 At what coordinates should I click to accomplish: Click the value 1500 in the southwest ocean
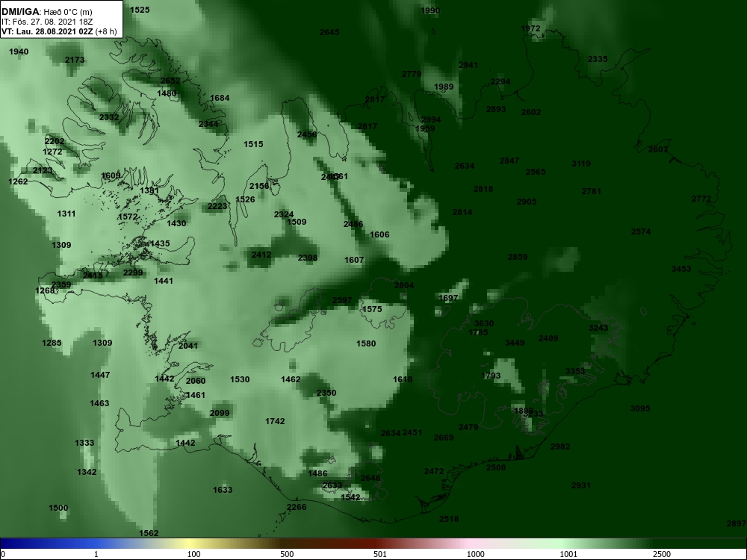point(58,508)
